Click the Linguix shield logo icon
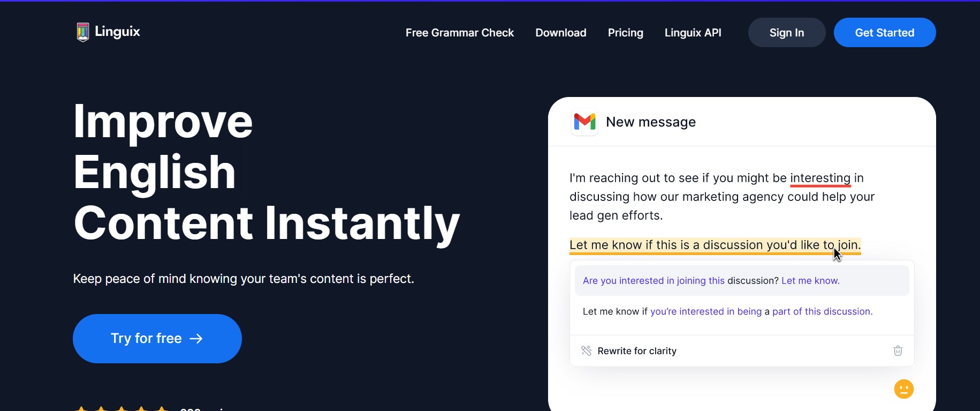This screenshot has width=980, height=411. point(83,32)
